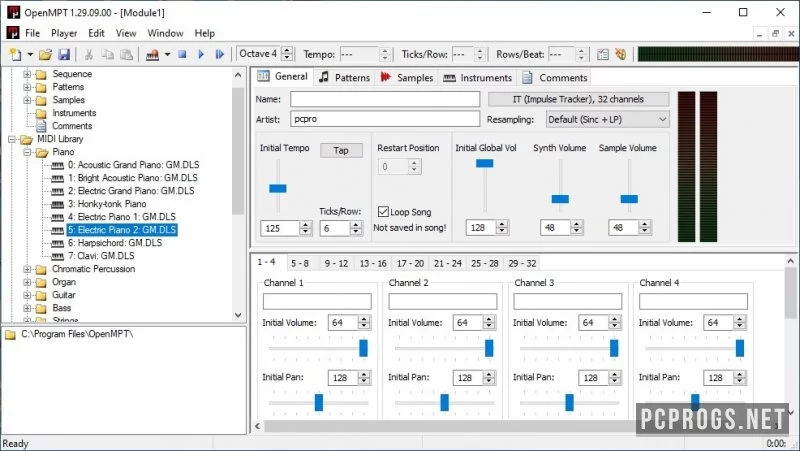The width and height of the screenshot is (800, 451).
Task: Click C:\Program Files\OpenMPT\ folder entry
Action: point(77,334)
